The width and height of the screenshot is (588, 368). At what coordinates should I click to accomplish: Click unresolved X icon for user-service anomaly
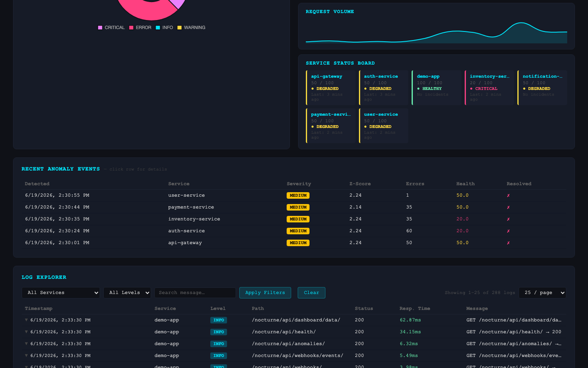coord(508,195)
